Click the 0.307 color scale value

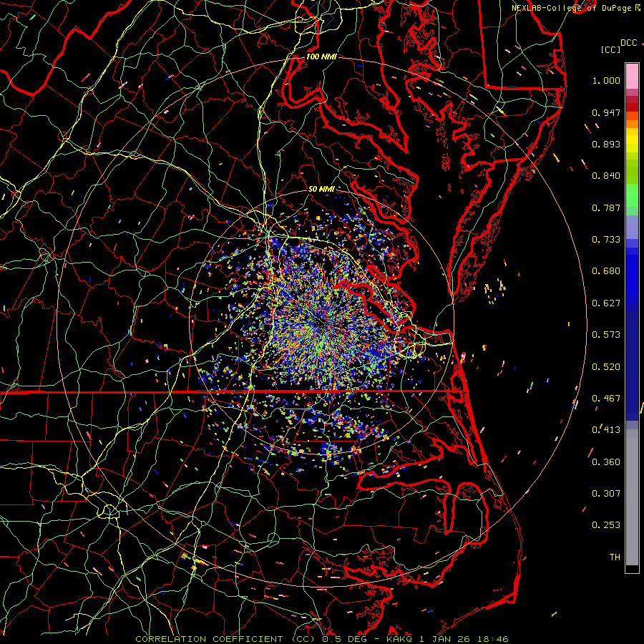coord(606,494)
